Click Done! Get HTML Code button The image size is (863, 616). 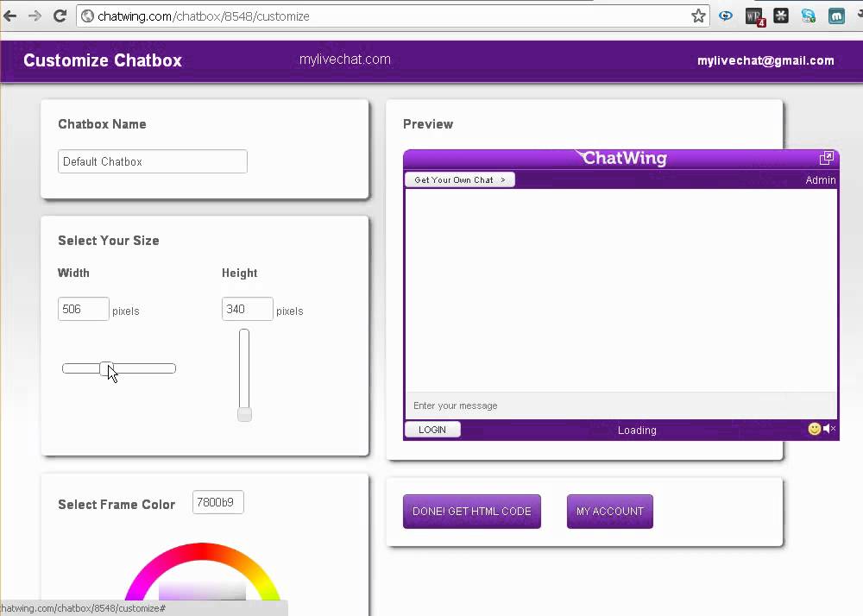click(472, 512)
